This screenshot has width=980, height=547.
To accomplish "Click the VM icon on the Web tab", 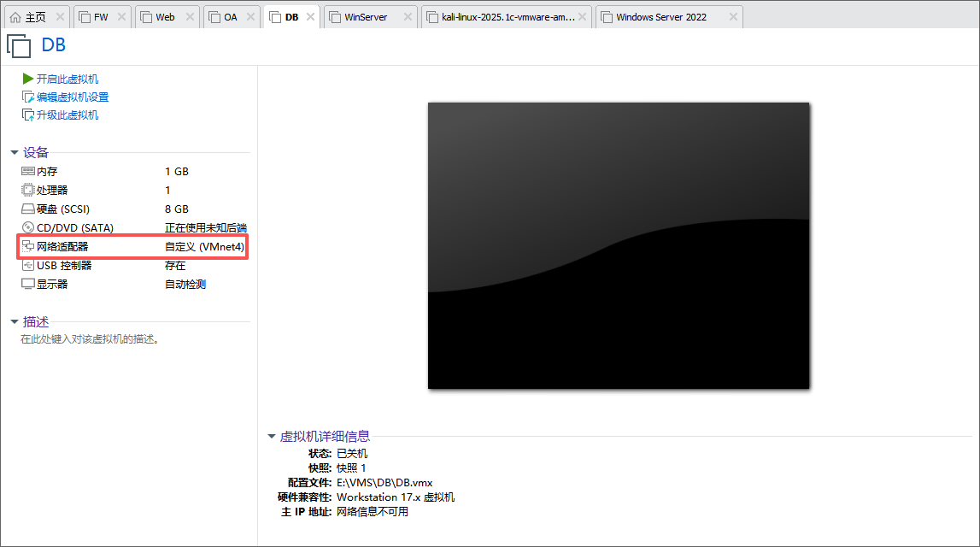I will 146,17.
